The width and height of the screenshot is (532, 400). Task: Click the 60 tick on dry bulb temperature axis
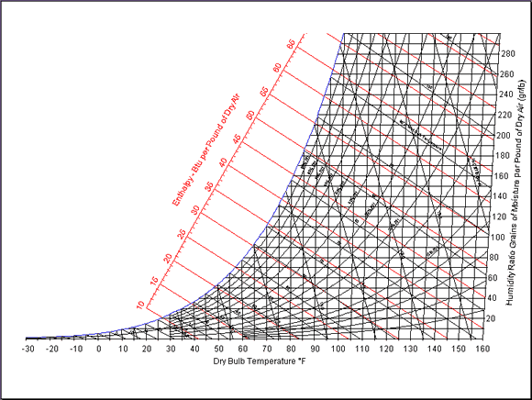point(242,349)
